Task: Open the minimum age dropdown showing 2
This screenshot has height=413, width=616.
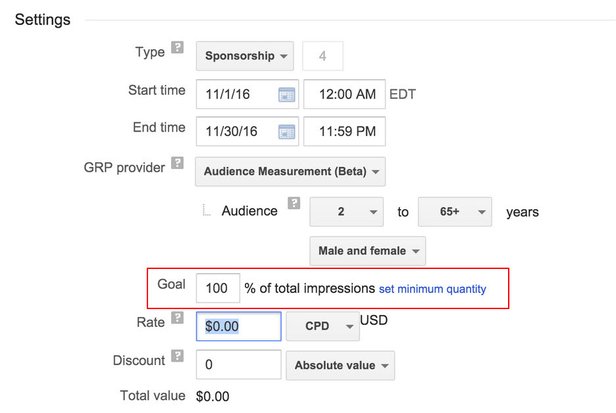Action: [346, 212]
